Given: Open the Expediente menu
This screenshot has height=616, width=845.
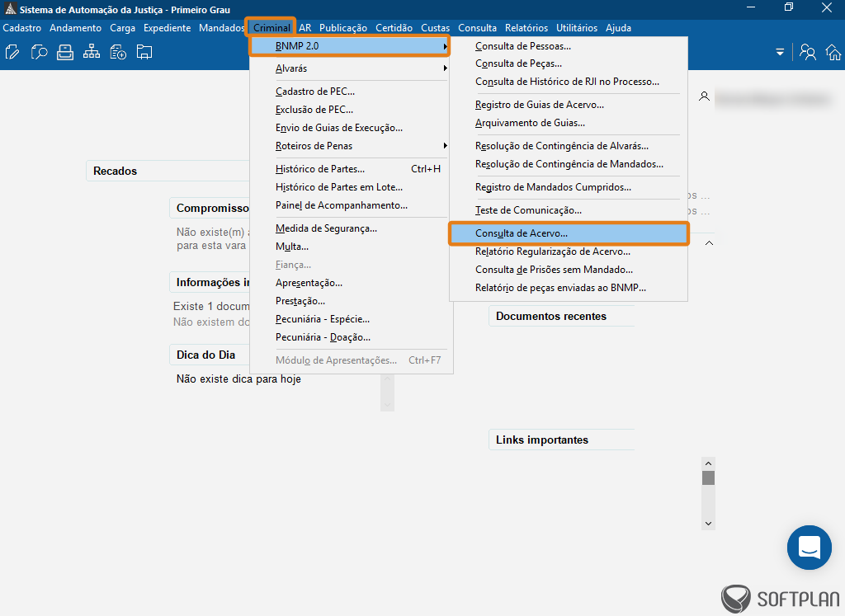Looking at the screenshot, I should 167,28.
